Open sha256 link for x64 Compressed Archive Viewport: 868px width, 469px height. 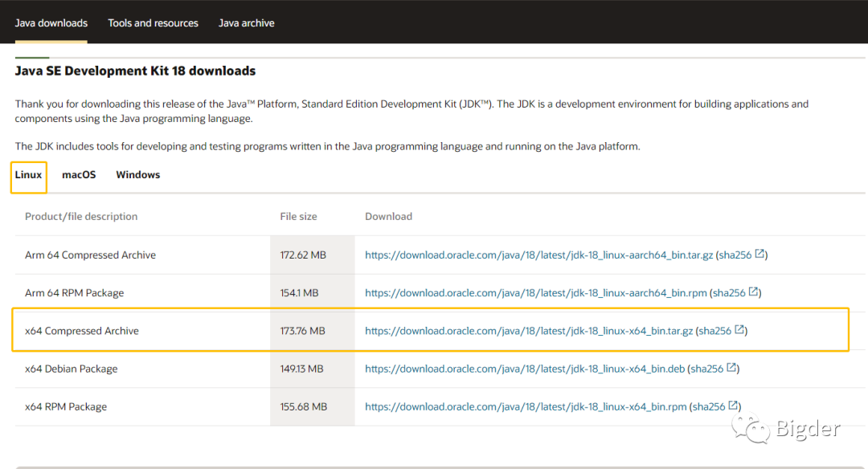[715, 331]
